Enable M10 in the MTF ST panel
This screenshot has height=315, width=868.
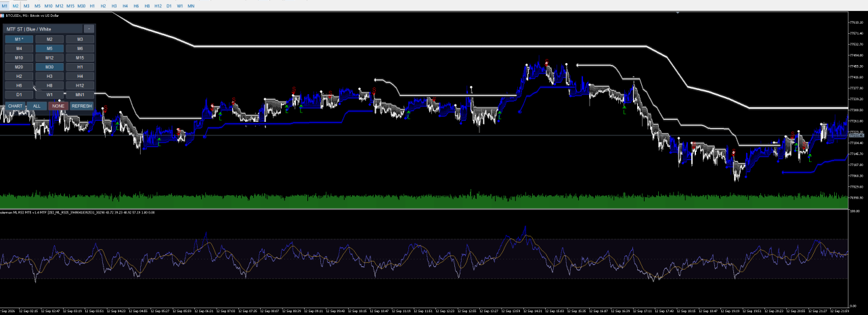(19, 58)
